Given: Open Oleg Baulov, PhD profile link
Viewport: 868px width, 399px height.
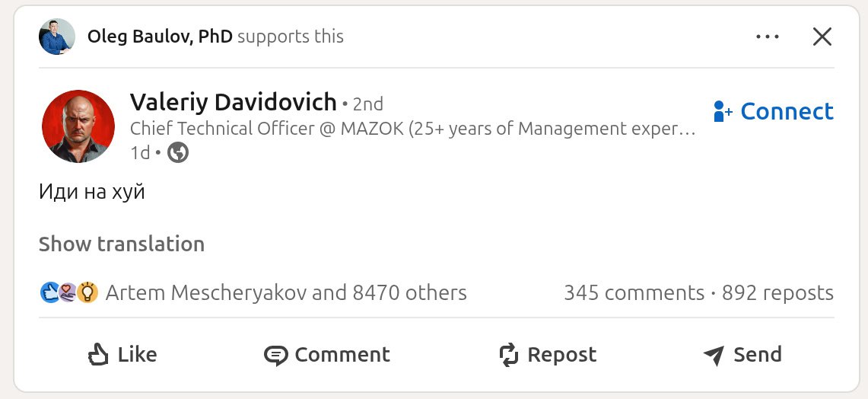Looking at the screenshot, I should pyautogui.click(x=160, y=37).
